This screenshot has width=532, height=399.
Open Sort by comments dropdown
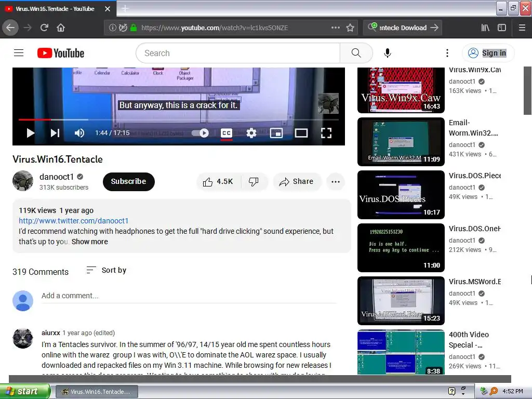click(x=106, y=270)
